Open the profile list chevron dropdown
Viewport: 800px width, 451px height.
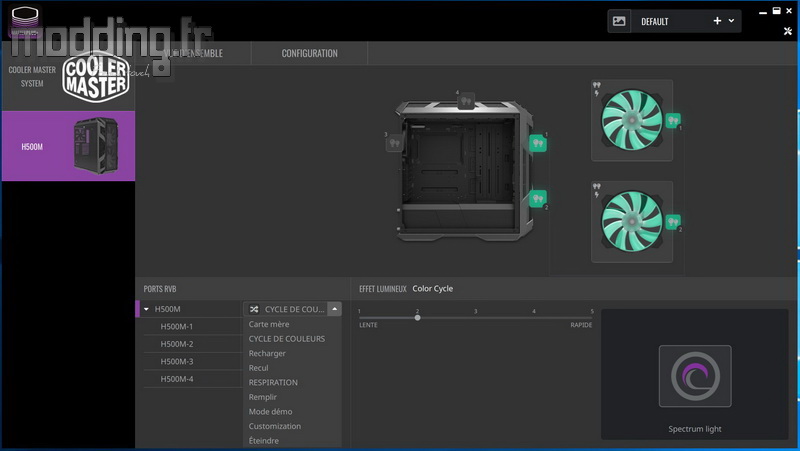click(x=731, y=21)
